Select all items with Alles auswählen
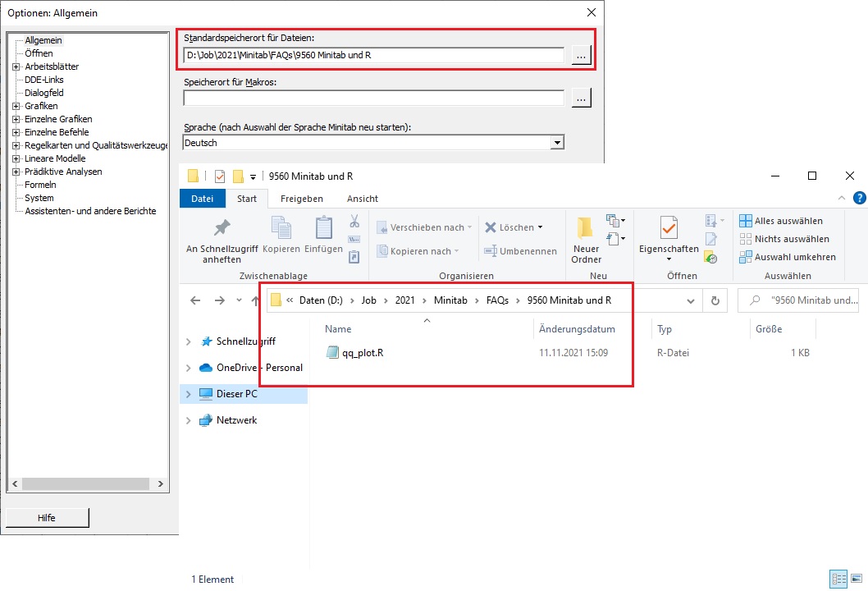 pos(781,221)
